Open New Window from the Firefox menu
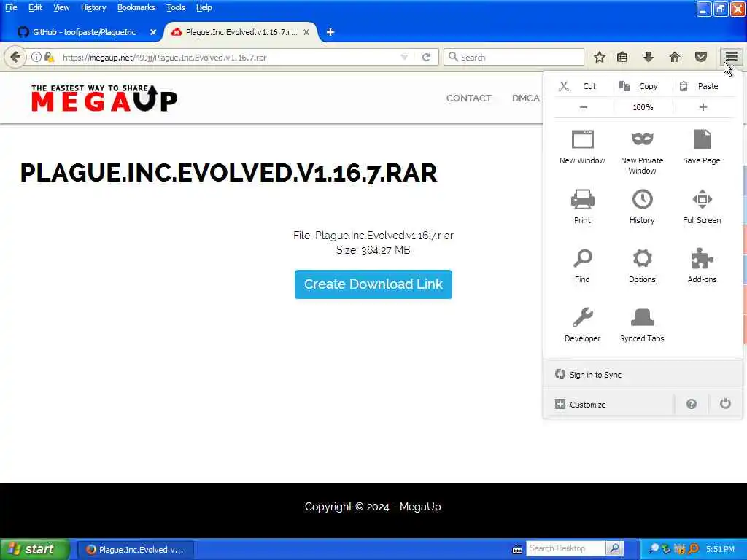The height and width of the screenshot is (560, 747). (582, 147)
